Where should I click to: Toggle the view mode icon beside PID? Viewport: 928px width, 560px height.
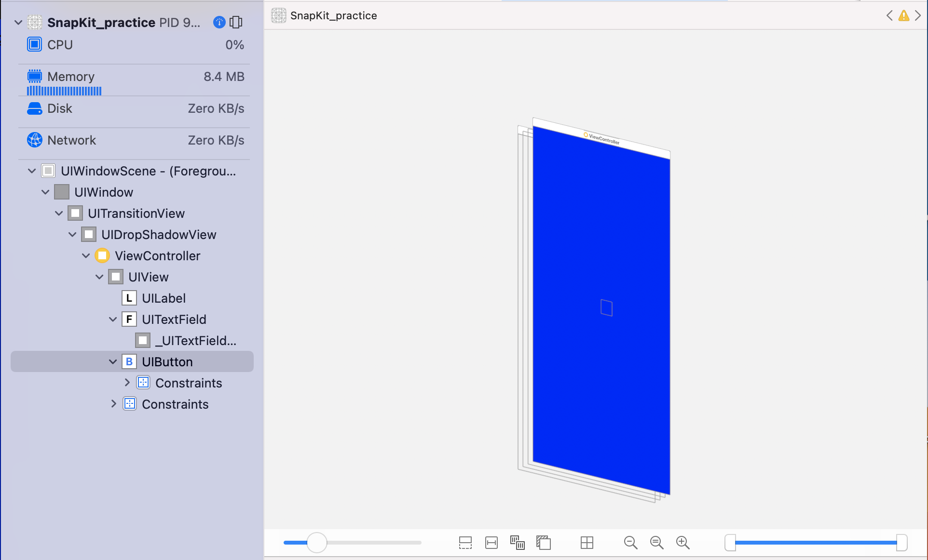click(x=236, y=22)
